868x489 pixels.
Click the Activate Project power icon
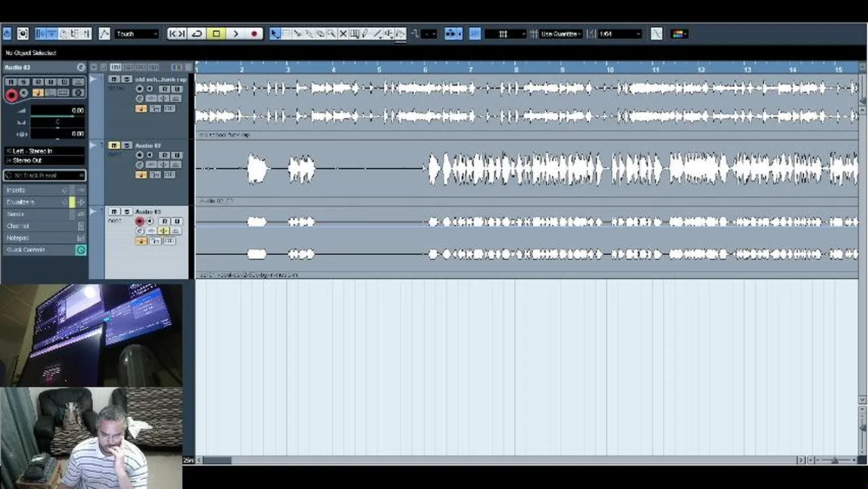pos(7,33)
